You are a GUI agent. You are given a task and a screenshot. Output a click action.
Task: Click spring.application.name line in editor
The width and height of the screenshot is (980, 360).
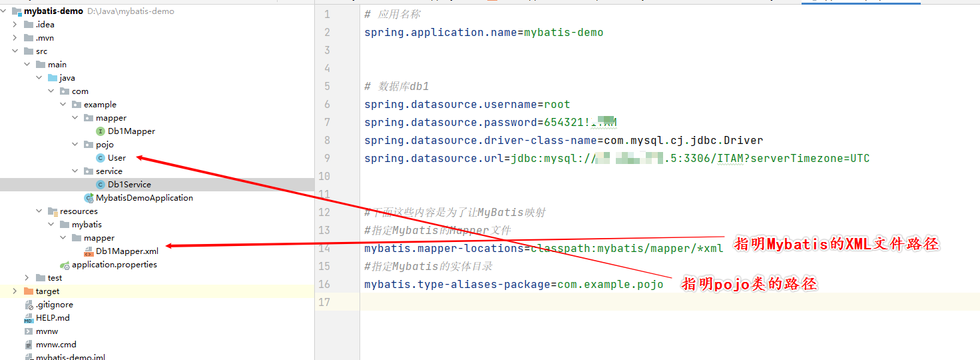[484, 32]
